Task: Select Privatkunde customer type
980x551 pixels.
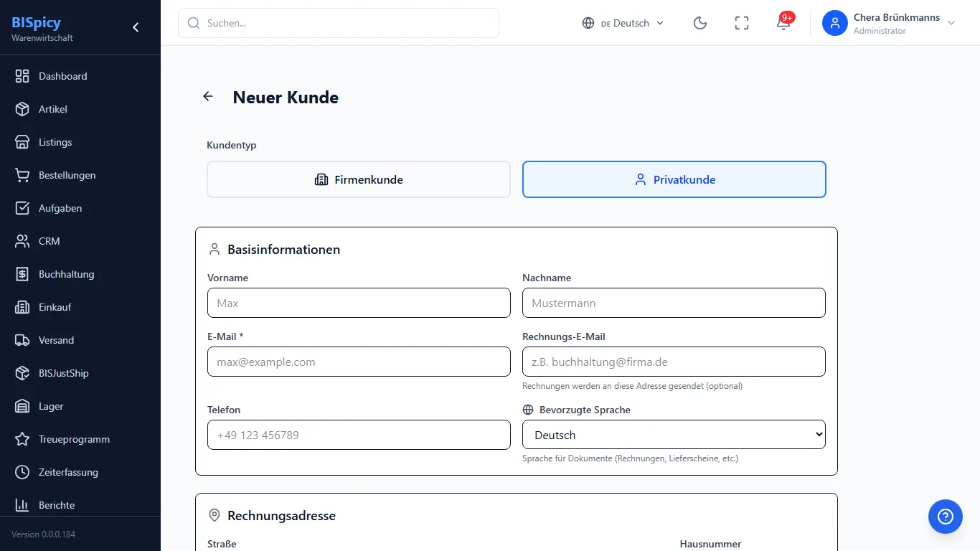Action: coord(674,179)
